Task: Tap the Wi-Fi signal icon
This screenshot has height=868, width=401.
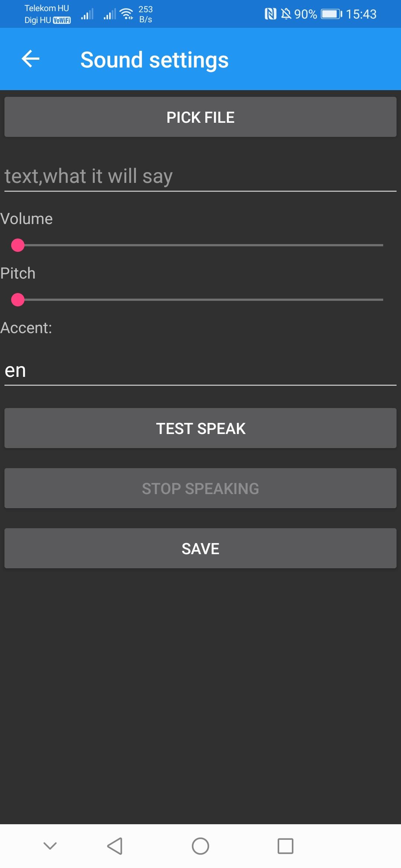Action: click(x=127, y=14)
